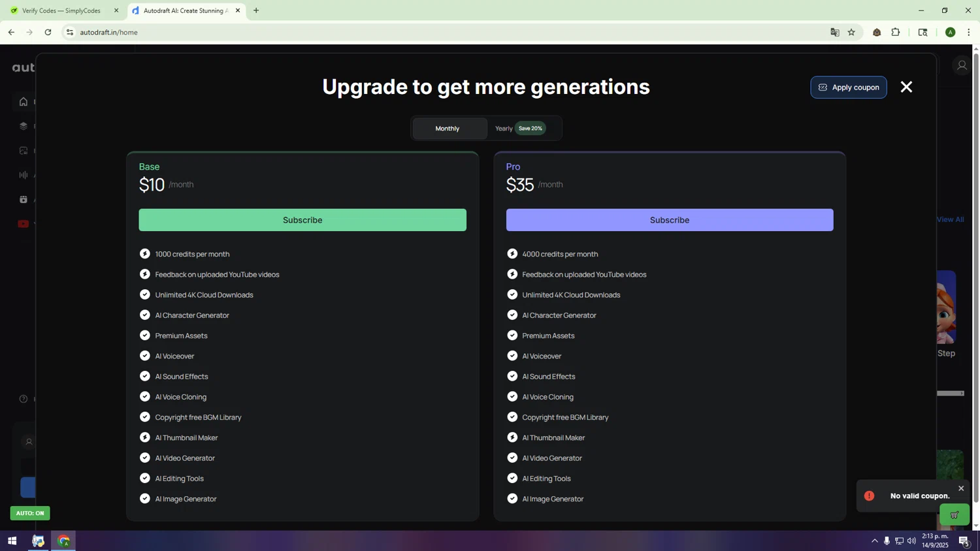Screen dimensions: 980x551
Task: Close the Verify Codes — SimplyCodes tab
Action: click(116, 10)
